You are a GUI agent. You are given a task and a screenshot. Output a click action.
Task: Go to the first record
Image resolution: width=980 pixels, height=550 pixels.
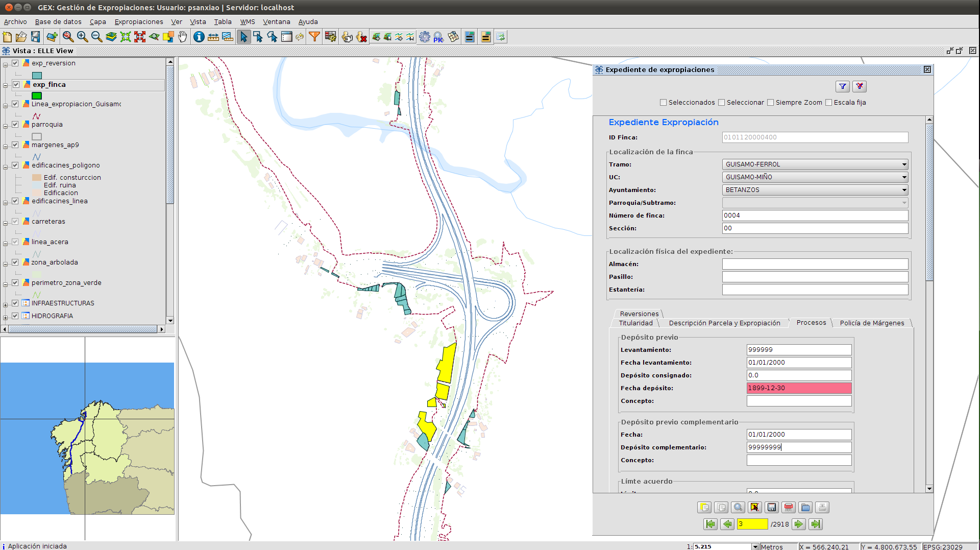click(710, 524)
